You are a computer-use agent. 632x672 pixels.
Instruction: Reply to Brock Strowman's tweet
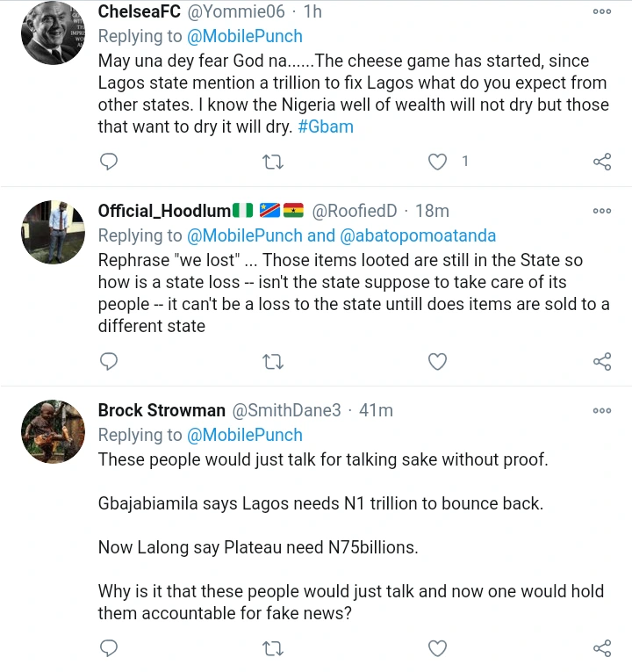[109, 648]
